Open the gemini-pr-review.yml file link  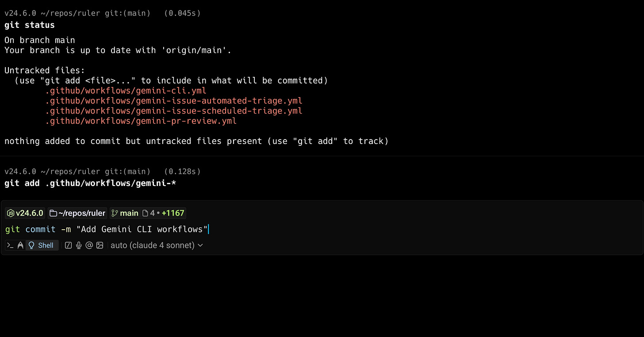[x=141, y=121]
